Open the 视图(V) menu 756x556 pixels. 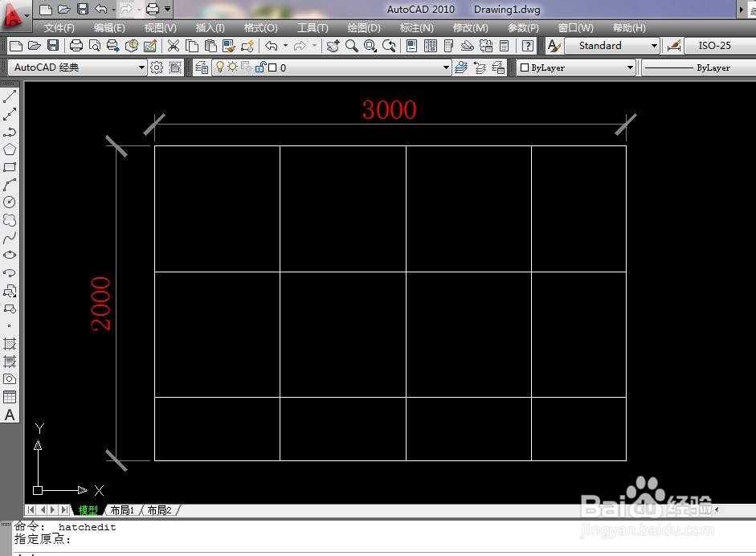(x=161, y=28)
